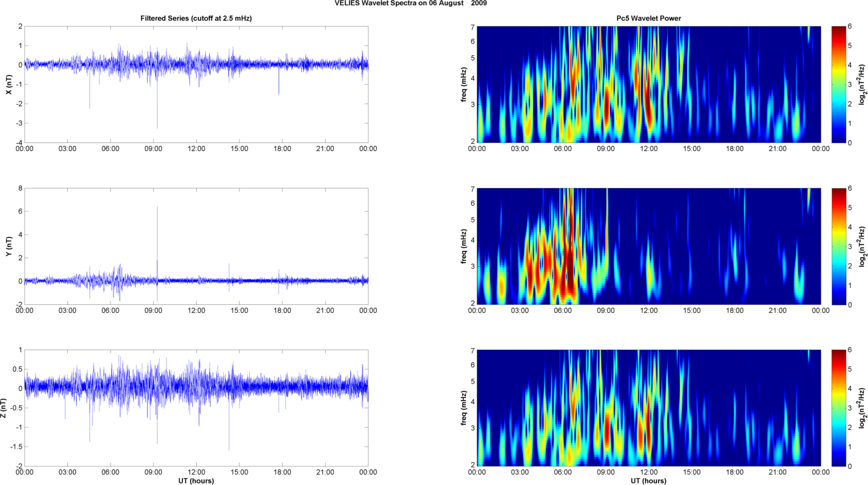Image resolution: width=868 pixels, height=485 pixels.
Task: Click the 'X (nT)' axis label
Action: click(9, 84)
